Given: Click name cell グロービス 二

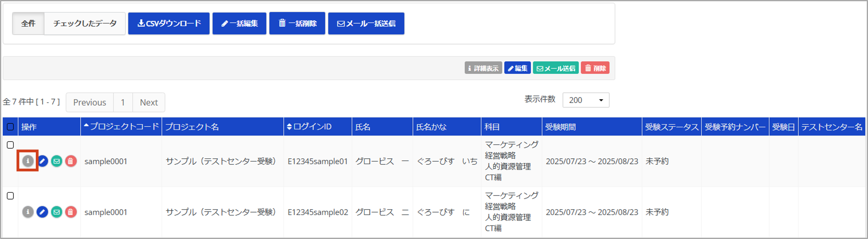Looking at the screenshot, I should tap(382, 212).
